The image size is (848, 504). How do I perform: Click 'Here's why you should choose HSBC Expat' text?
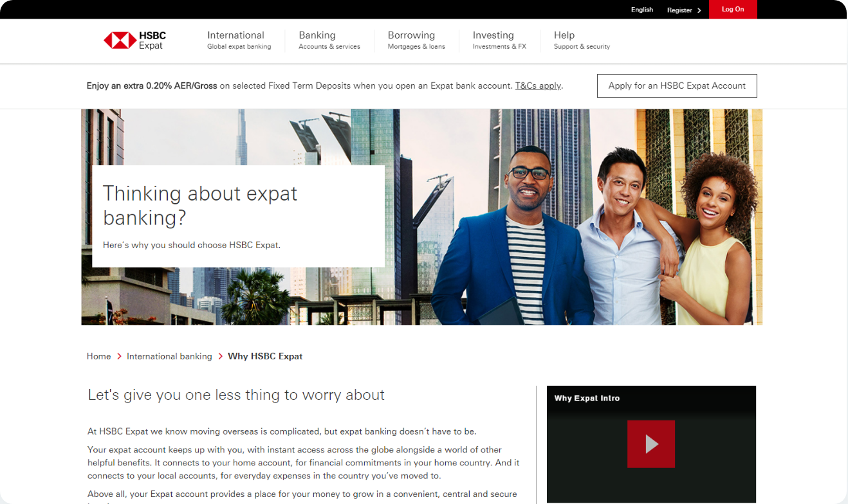[192, 245]
